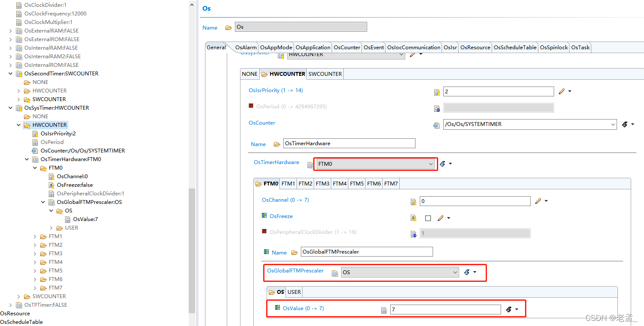This screenshot has height=326, width=644.
Task: Collapse the OsSecondTimer:SWCOUNTER tree node
Action: tap(11, 74)
